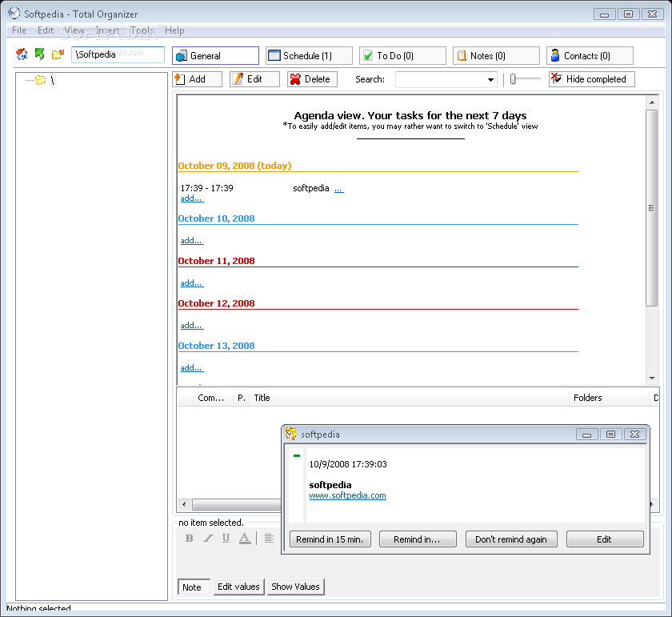Open the Edit menu
Viewport: 672px width, 617px height.
click(46, 30)
